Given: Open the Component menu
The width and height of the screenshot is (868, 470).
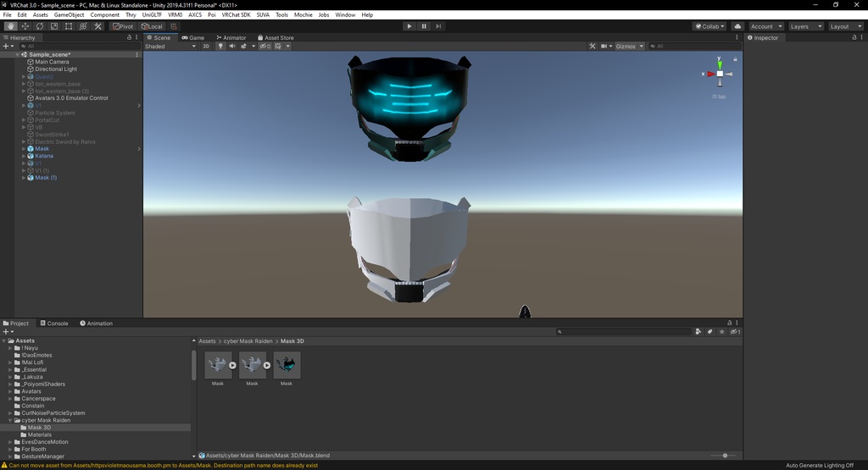Looking at the screenshot, I should (104, 15).
